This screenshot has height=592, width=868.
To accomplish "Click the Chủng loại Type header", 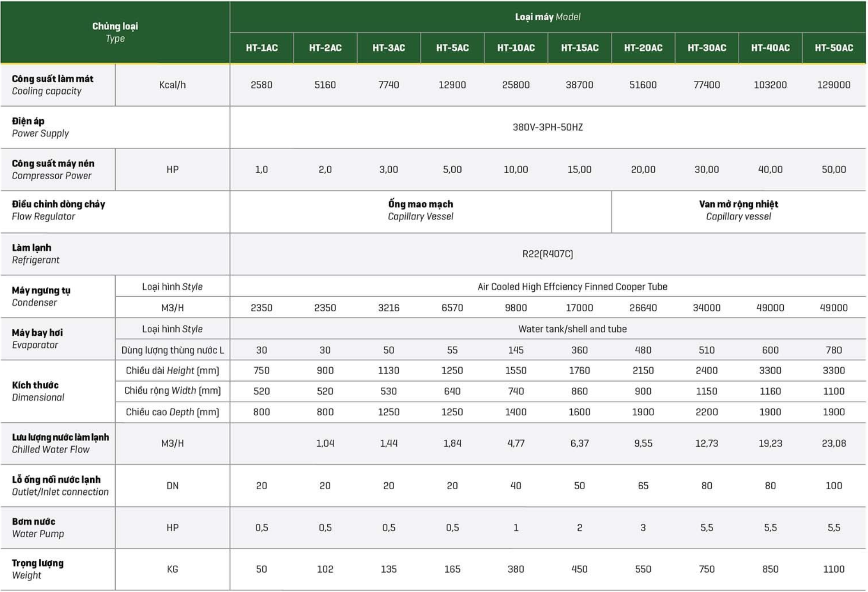I will (x=115, y=32).
